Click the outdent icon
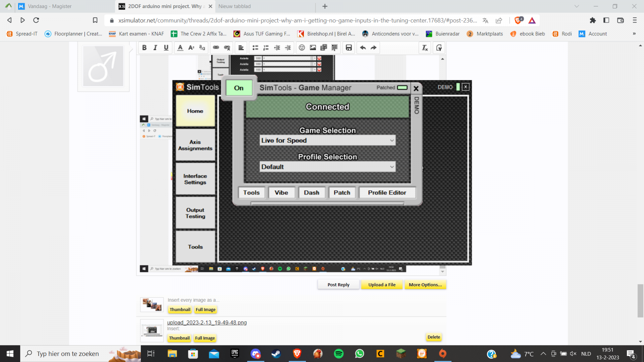 coord(277,48)
